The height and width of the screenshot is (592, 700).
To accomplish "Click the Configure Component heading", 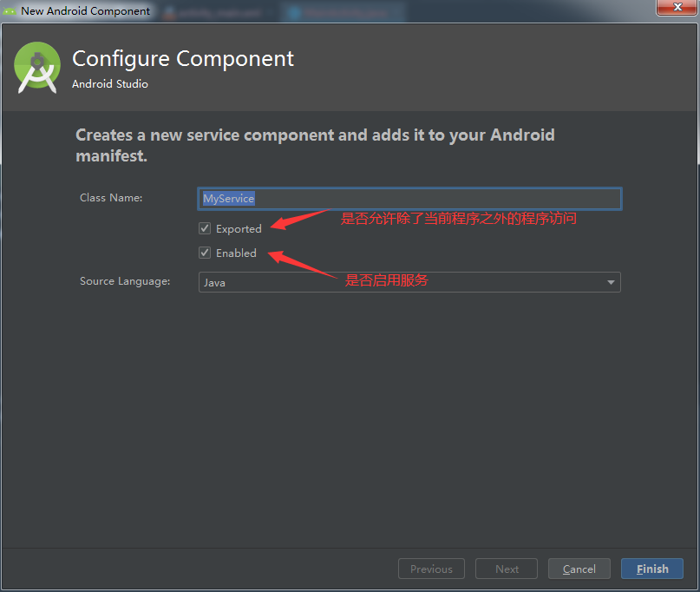I will click(183, 59).
